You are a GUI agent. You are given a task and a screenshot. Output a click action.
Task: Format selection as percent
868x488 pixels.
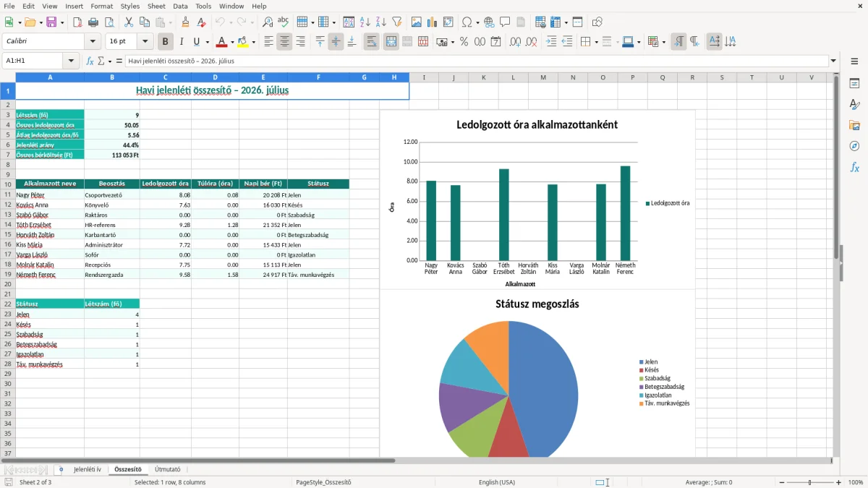[x=464, y=42]
